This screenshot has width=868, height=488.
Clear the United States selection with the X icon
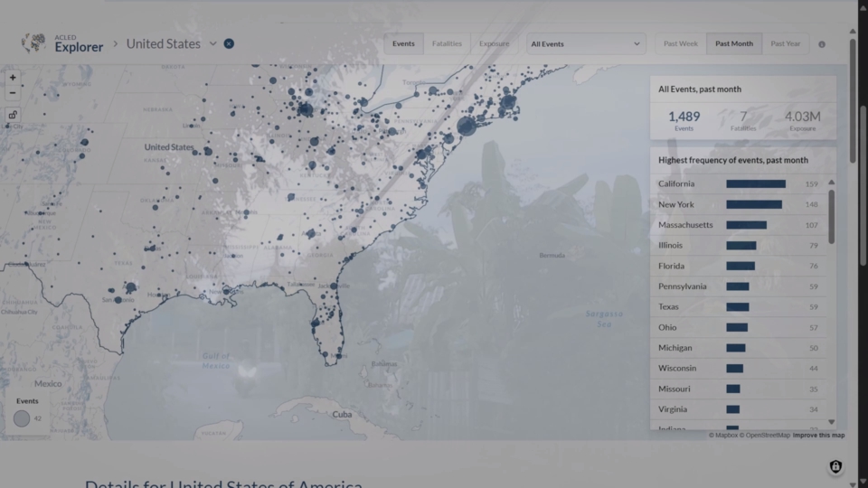tap(229, 43)
